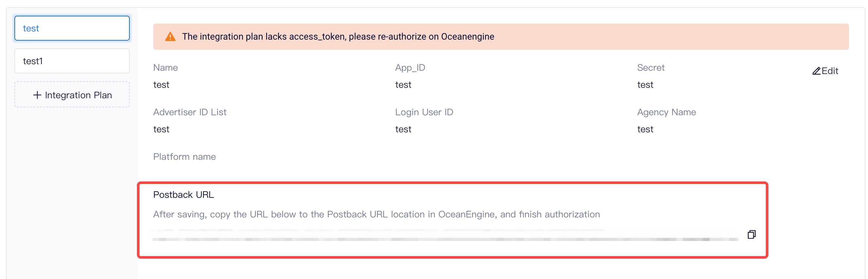Click the Advertiser ID List label
The height and width of the screenshot is (279, 868).
click(189, 112)
